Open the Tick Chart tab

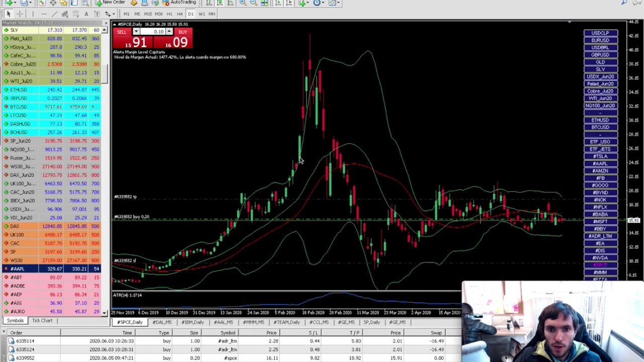[42, 321]
